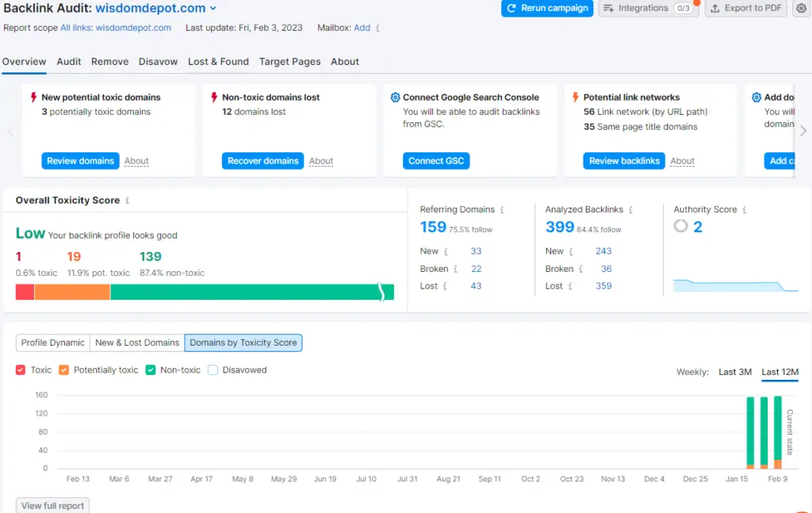812x513 pixels.
Task: Click the 43 lost domains value
Action: coord(476,285)
